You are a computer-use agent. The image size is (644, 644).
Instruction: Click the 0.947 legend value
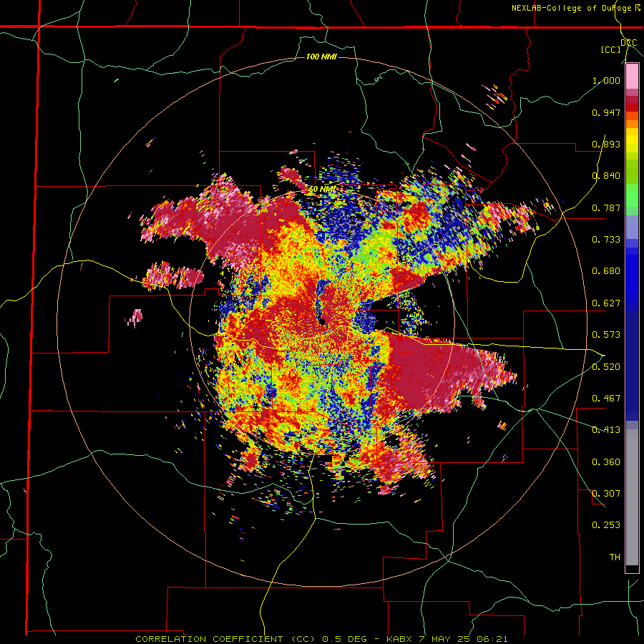pyautogui.click(x=606, y=112)
